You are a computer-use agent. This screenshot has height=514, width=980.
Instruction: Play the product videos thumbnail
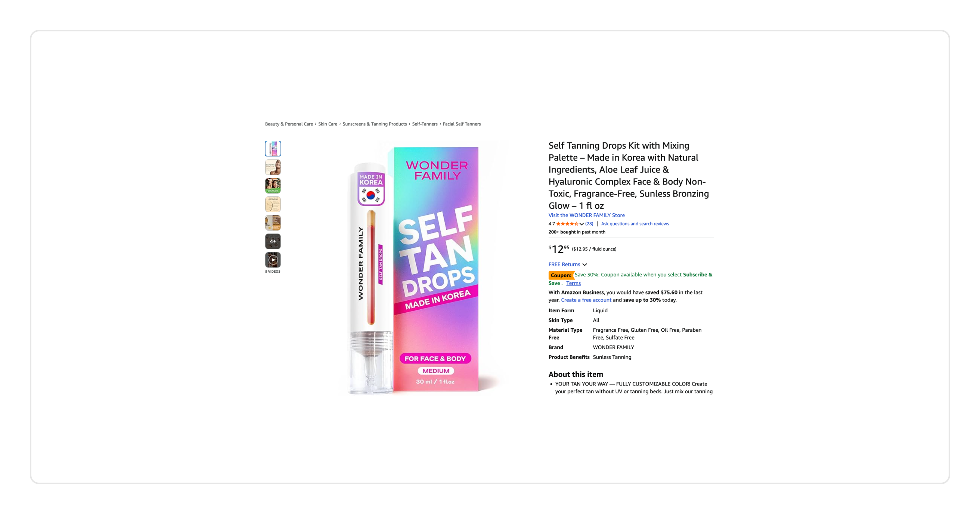pyautogui.click(x=273, y=260)
